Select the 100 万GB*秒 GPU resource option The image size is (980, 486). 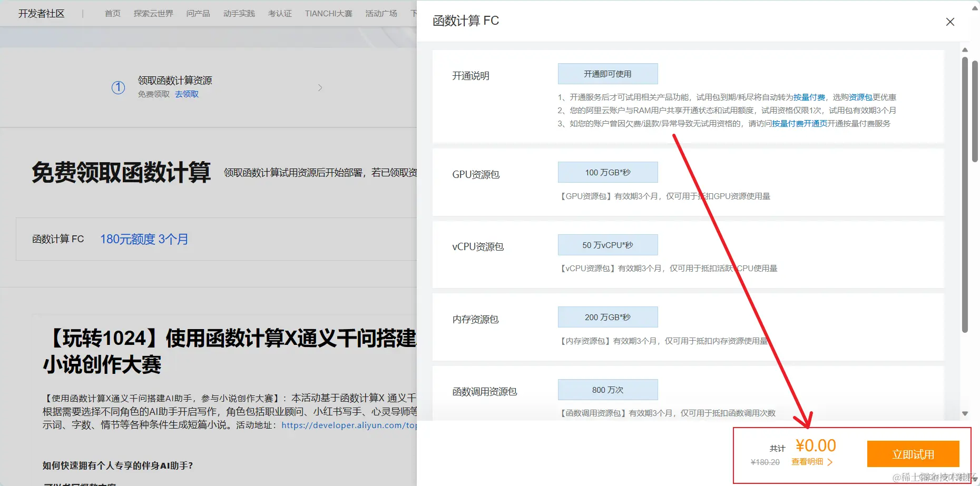(x=607, y=172)
